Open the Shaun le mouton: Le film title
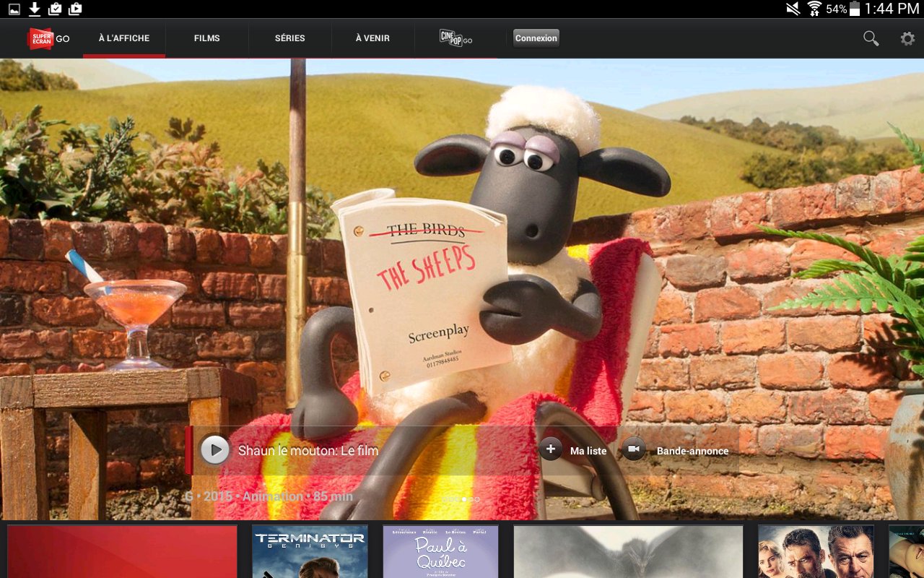924x578 pixels. tap(308, 451)
